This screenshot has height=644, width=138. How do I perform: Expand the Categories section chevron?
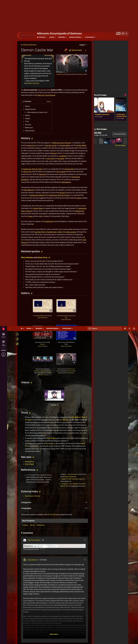[86, 503]
